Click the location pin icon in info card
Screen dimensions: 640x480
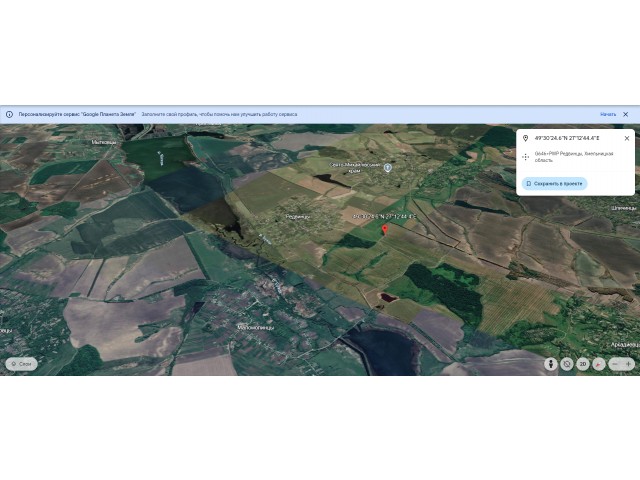point(526,138)
